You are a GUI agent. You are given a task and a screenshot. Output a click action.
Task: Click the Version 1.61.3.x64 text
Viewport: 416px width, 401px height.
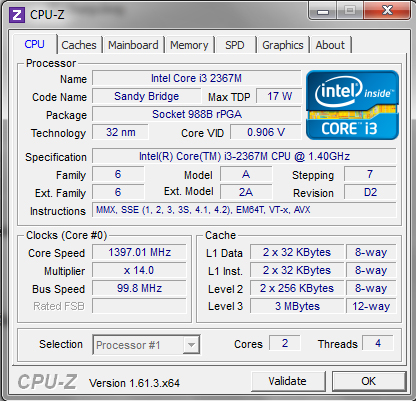(134, 383)
